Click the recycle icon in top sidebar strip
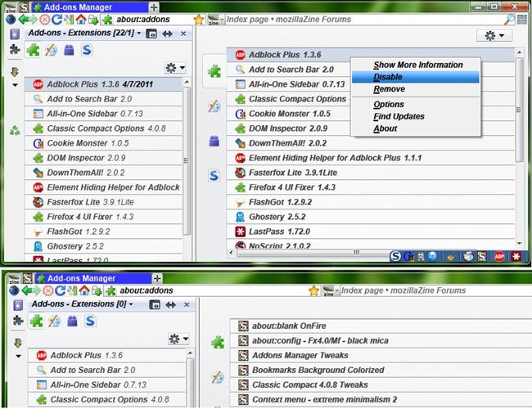Viewport: 532px width, 409px height. pyautogui.click(x=15, y=130)
